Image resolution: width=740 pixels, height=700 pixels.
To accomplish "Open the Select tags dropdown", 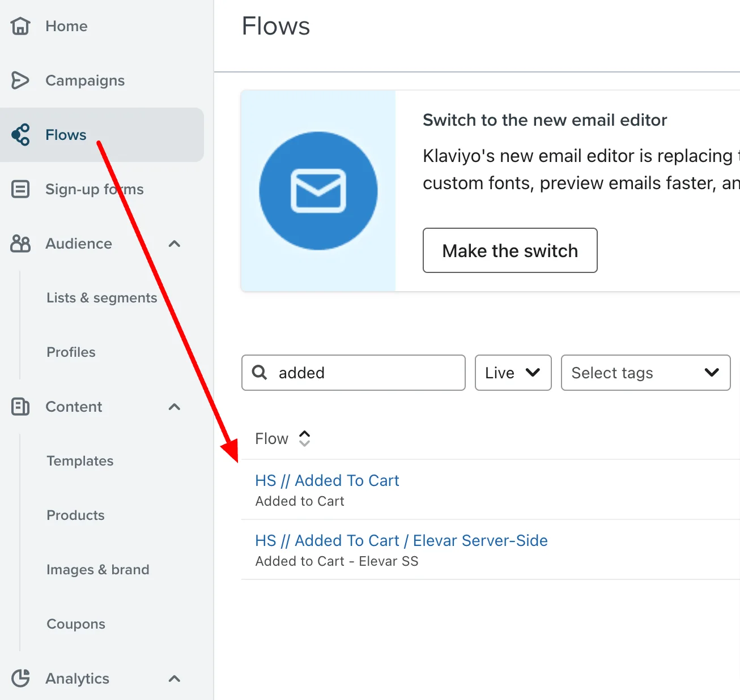I will click(x=646, y=373).
